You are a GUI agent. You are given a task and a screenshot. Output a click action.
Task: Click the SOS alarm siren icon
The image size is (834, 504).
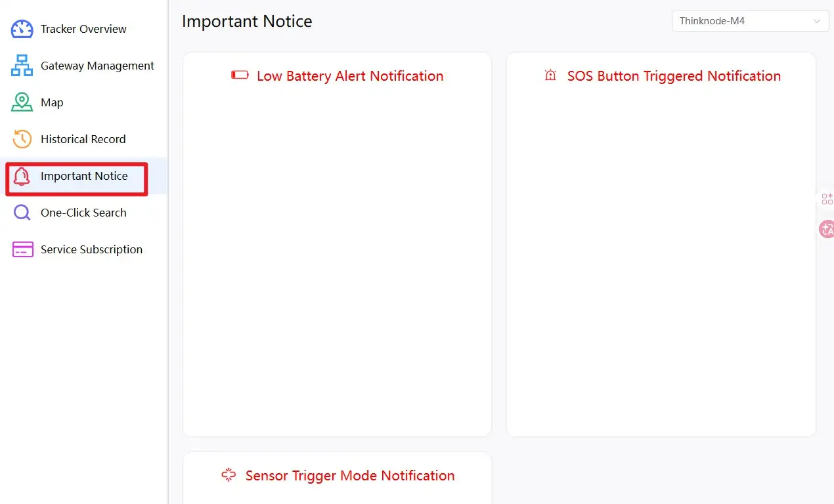point(550,75)
